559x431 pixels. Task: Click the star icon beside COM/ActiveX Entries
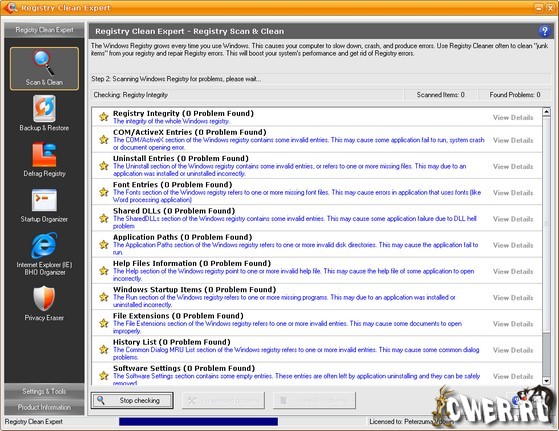tap(104, 139)
